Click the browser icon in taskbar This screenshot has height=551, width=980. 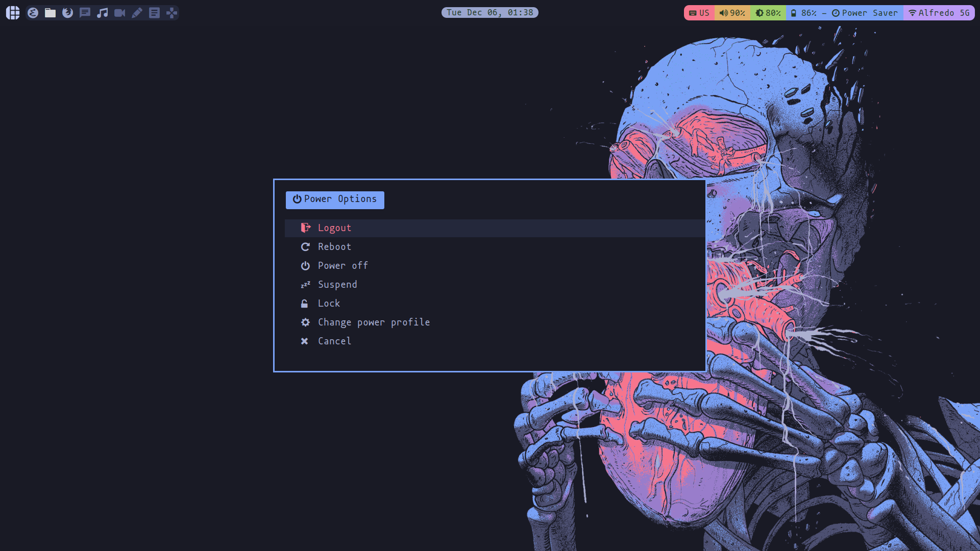pos(67,12)
